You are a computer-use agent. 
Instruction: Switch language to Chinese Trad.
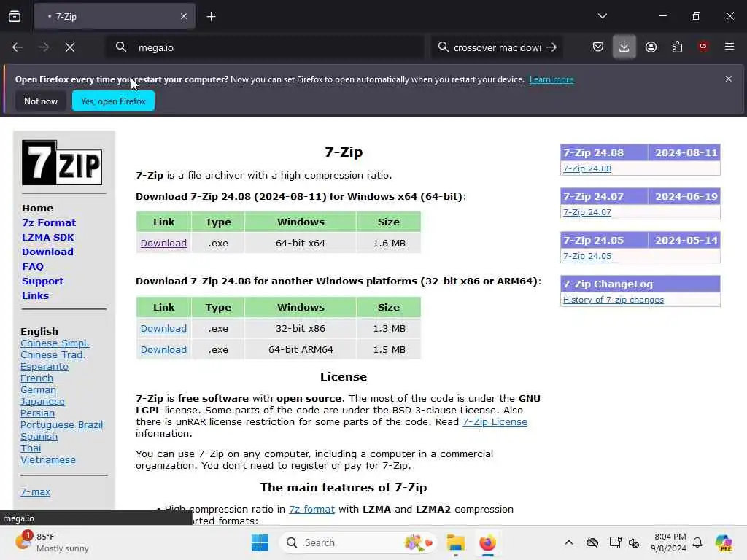click(53, 355)
